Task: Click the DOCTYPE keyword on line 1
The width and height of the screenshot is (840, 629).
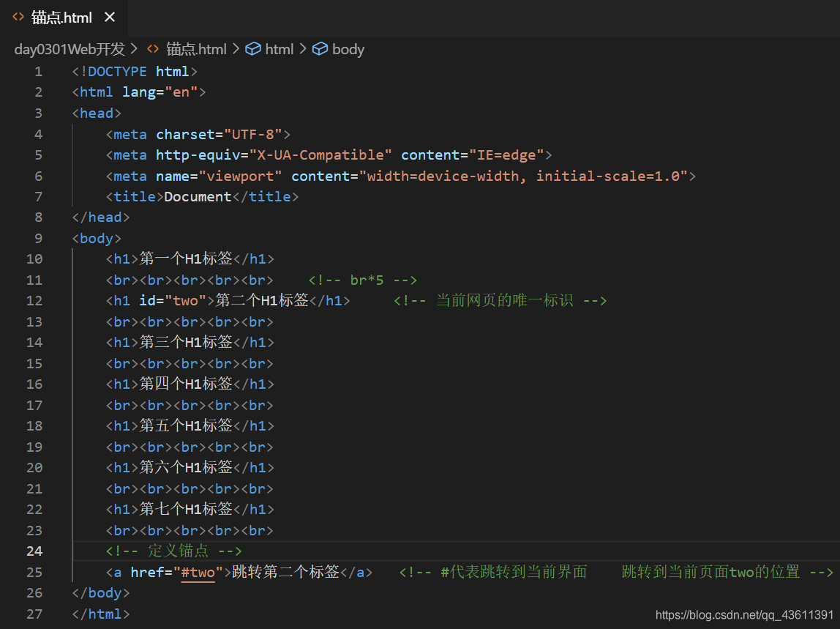Action: 117,71
